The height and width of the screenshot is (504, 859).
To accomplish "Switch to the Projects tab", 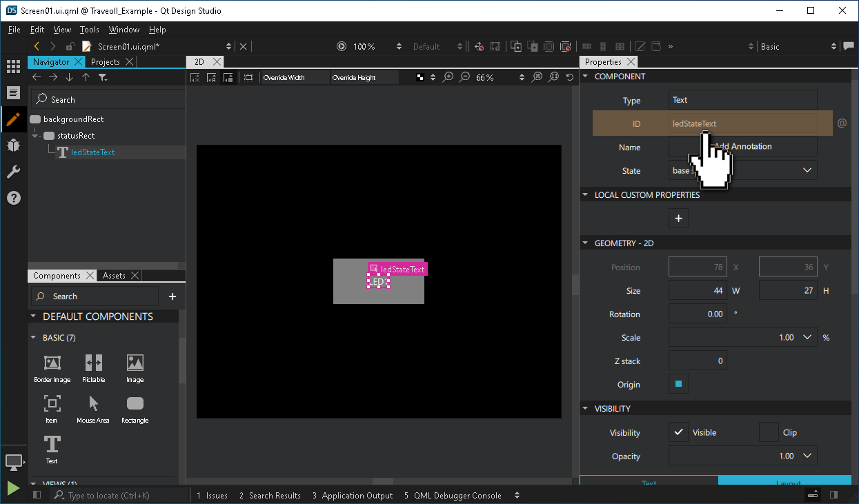I will pos(105,61).
